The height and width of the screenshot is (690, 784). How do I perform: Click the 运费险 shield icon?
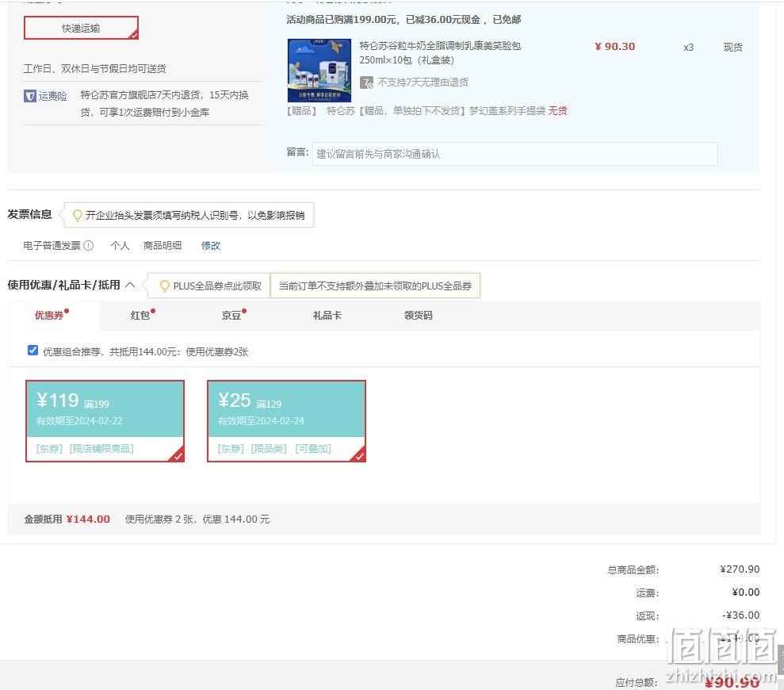click(30, 96)
